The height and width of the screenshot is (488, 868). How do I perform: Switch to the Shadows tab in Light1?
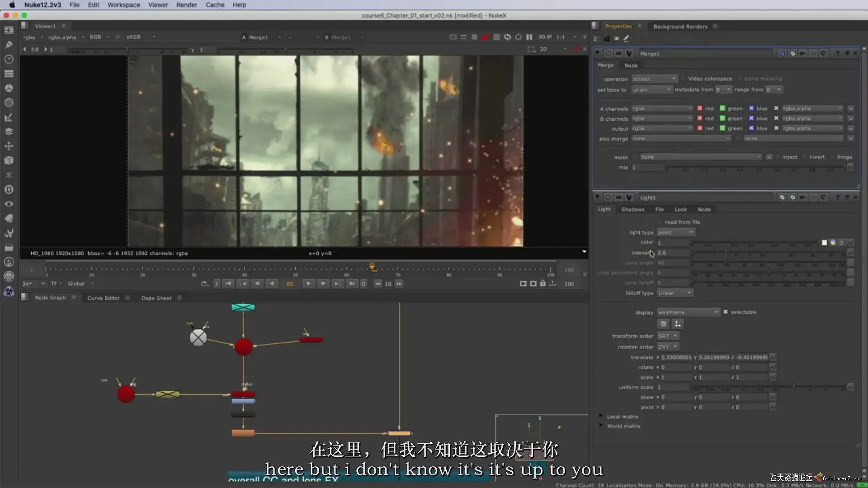point(632,209)
